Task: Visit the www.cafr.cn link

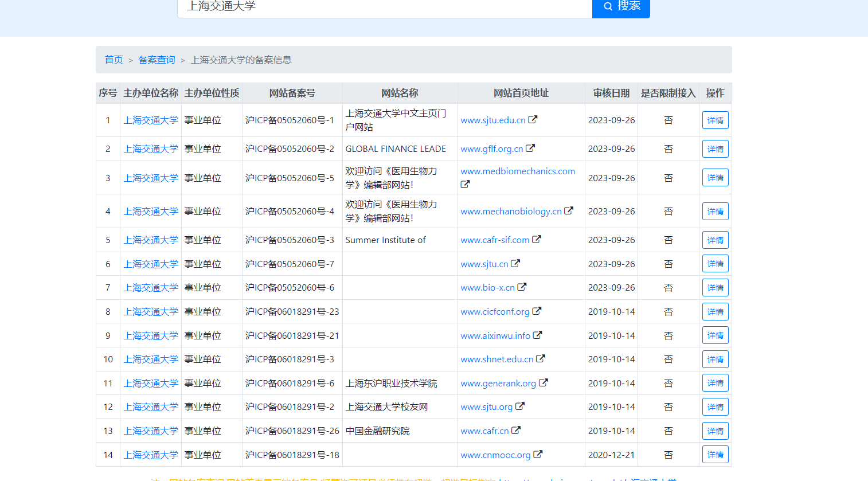Action: [x=484, y=431]
